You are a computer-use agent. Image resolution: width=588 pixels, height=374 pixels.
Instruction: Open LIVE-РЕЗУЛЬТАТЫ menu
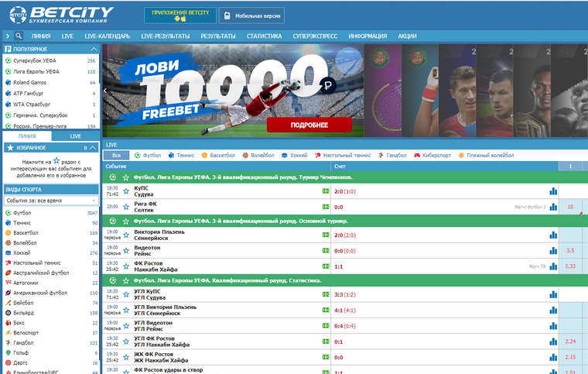coord(166,36)
